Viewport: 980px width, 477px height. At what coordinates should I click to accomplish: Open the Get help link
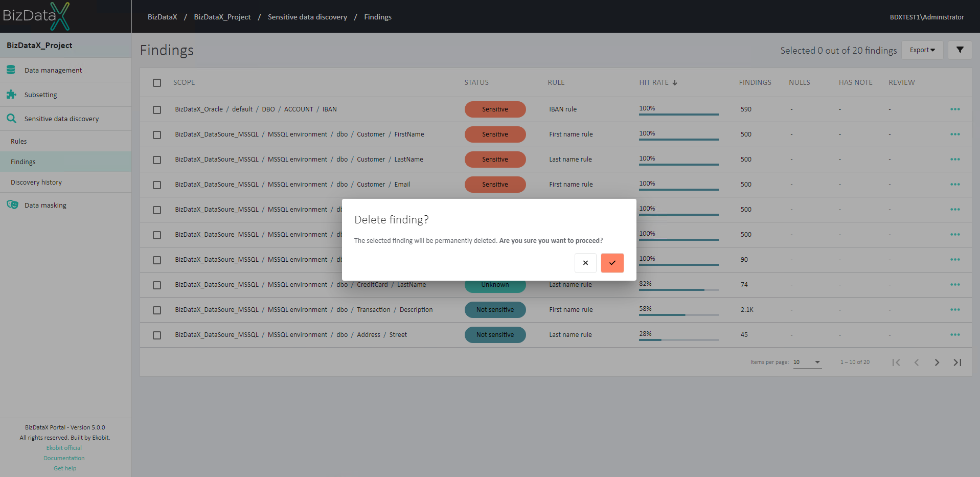point(65,468)
